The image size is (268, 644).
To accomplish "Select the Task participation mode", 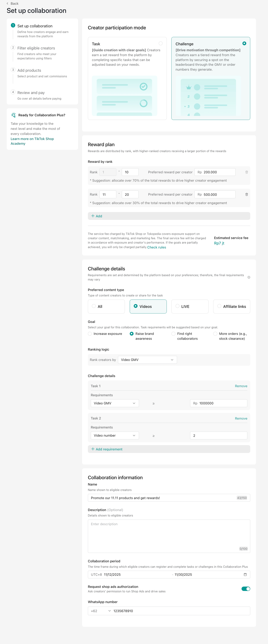I will tap(161, 43).
